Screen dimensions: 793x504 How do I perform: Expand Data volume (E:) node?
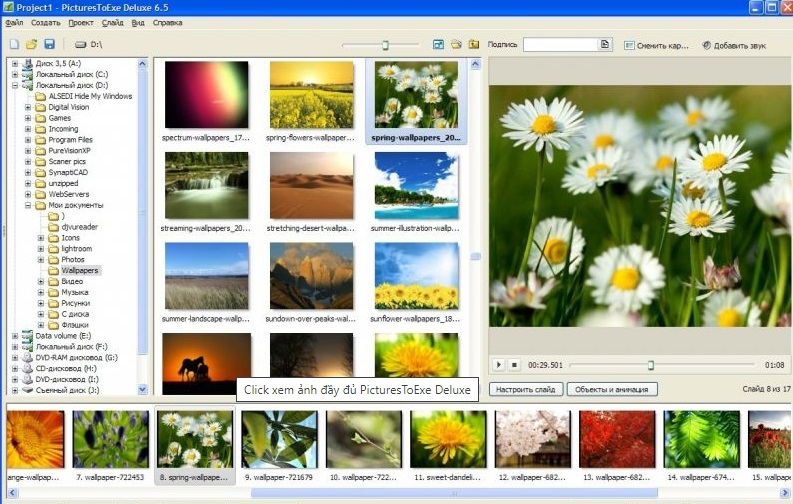pyautogui.click(x=15, y=336)
